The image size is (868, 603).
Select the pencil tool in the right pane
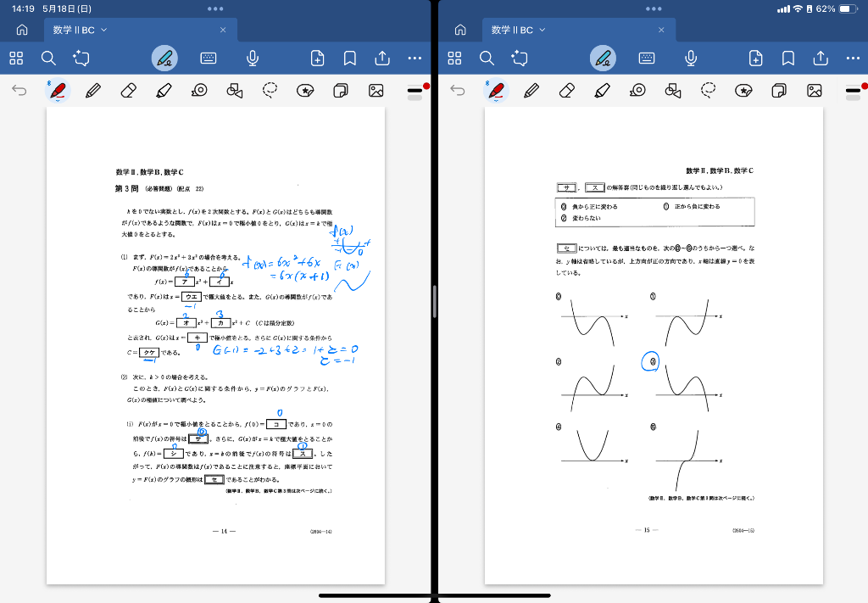[x=532, y=90]
